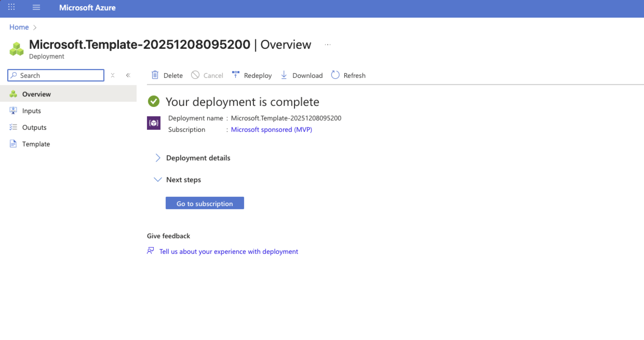The height and width of the screenshot is (340, 644).
Task: Expand the Deployment details section
Action: tap(158, 158)
